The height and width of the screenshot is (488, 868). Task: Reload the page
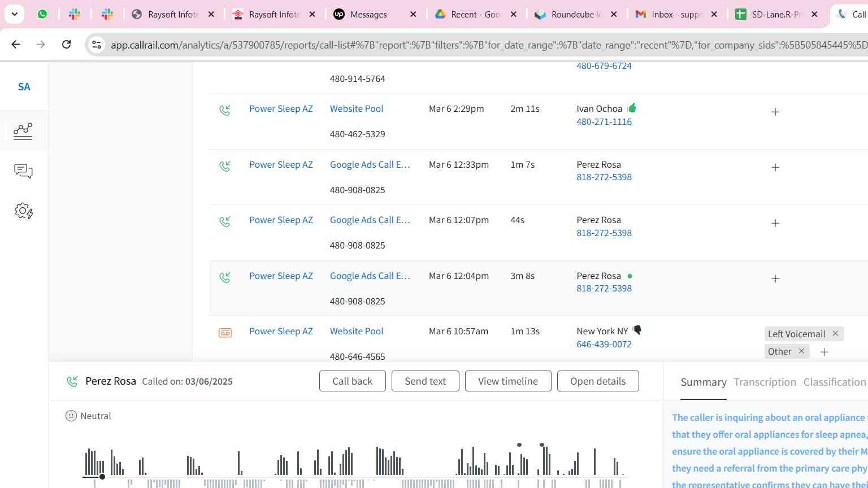(x=66, y=44)
